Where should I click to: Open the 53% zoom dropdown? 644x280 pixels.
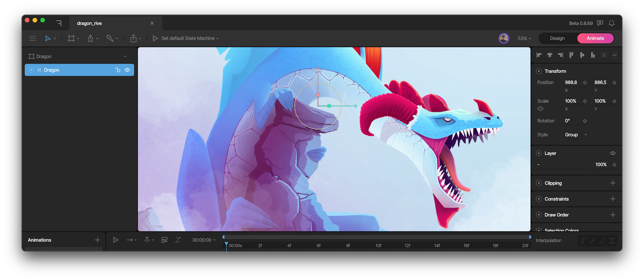tap(524, 38)
